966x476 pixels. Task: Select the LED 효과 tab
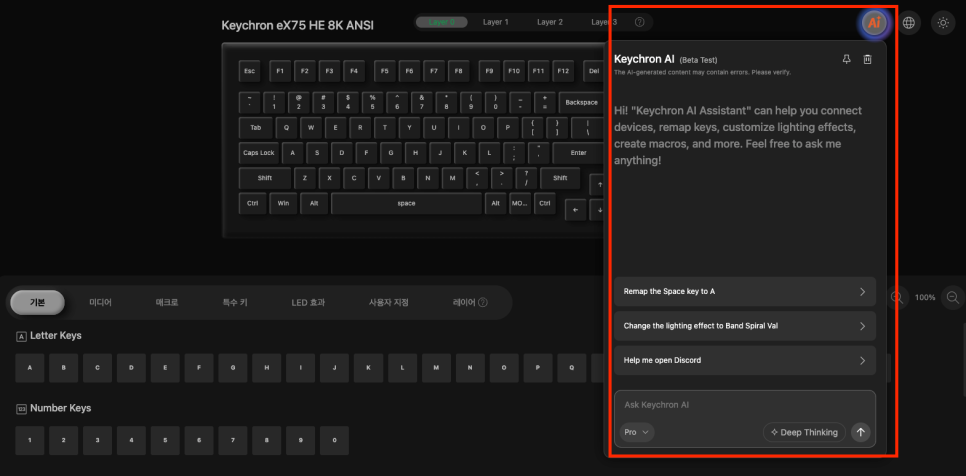pos(308,302)
